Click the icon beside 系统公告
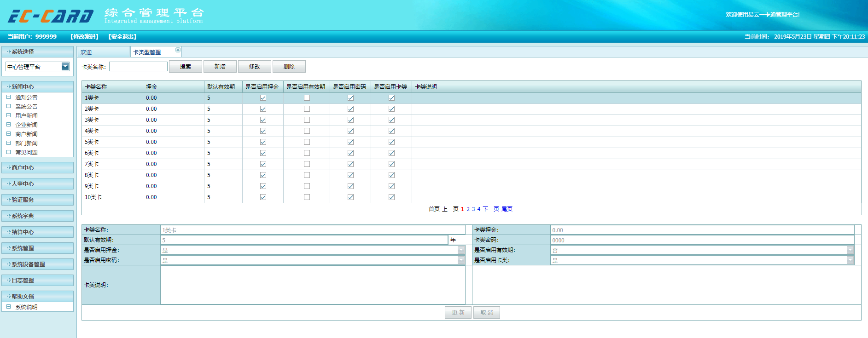Image resolution: width=868 pixels, height=338 pixels. [x=8, y=106]
